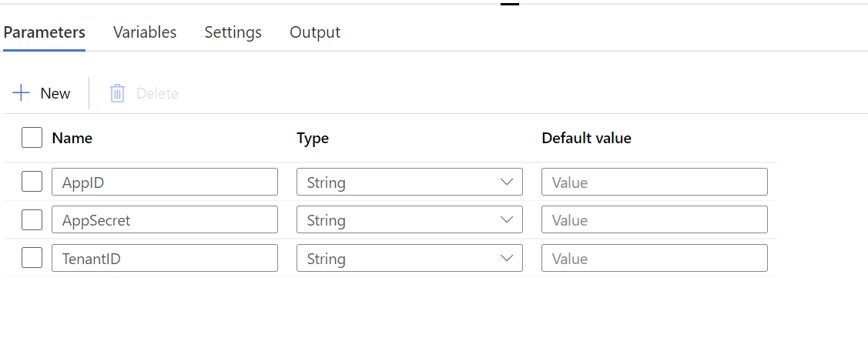Open the Settings tab
The width and height of the screenshot is (868, 338).
pyautogui.click(x=233, y=32)
